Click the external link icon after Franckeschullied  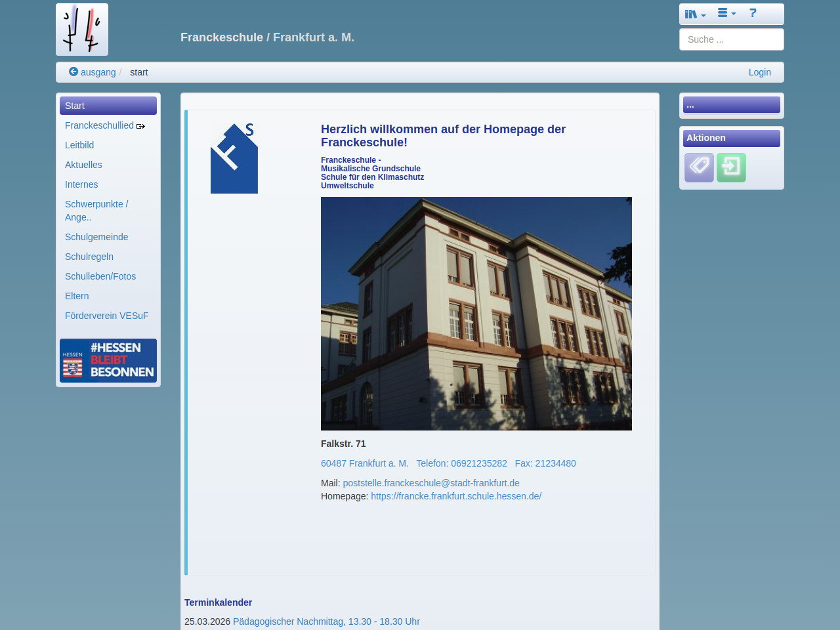pos(140,126)
